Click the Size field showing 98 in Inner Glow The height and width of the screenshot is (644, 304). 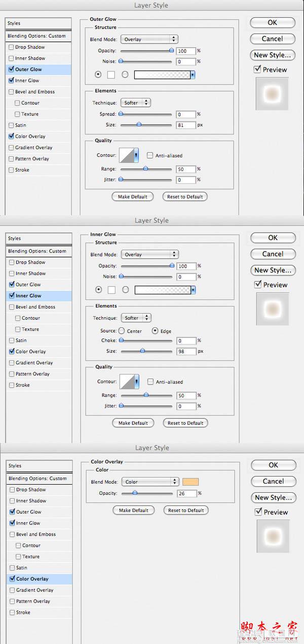point(187,351)
